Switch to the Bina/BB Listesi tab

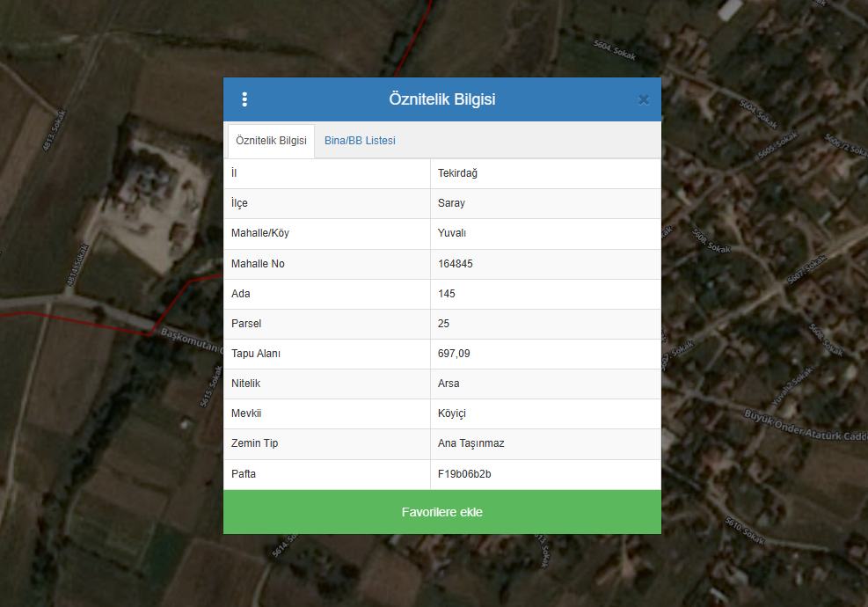click(x=360, y=141)
